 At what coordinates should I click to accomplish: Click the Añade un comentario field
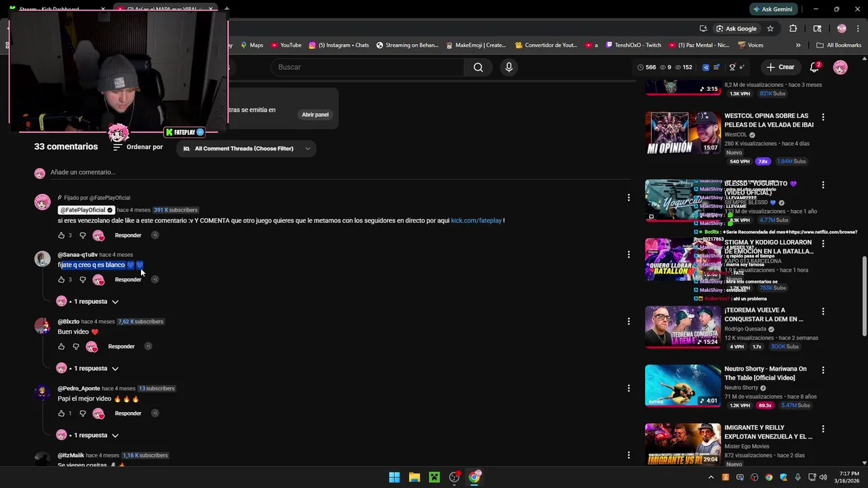[x=339, y=172]
